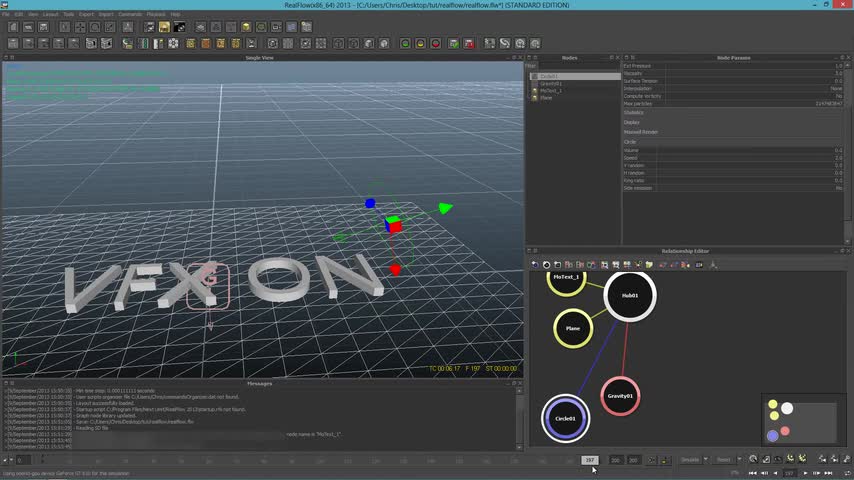This screenshot has width=854, height=480.
Task: Open the Layout menu
Action: [50, 14]
